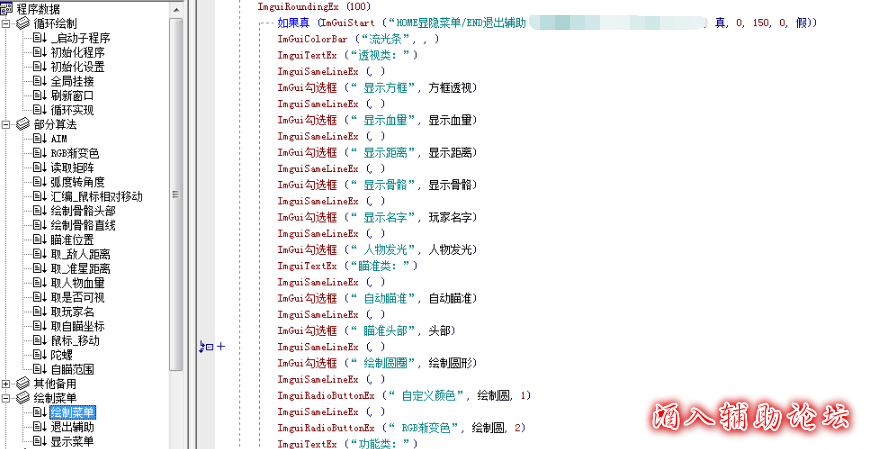Click the stack icon beside 部分算法
Viewport: 870px width, 449px height.
(23, 125)
